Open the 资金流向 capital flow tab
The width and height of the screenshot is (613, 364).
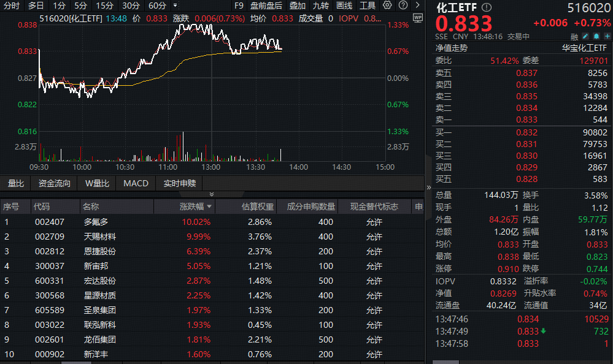click(x=55, y=183)
